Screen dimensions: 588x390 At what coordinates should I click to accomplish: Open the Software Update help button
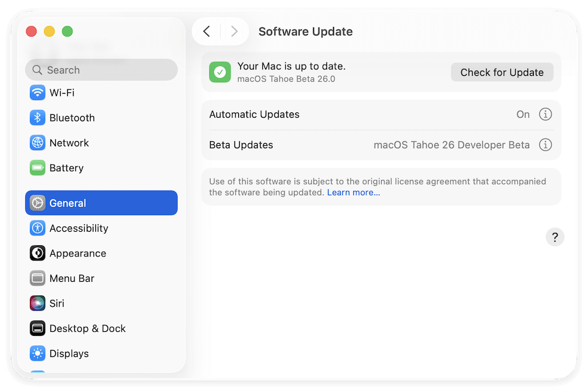point(554,236)
